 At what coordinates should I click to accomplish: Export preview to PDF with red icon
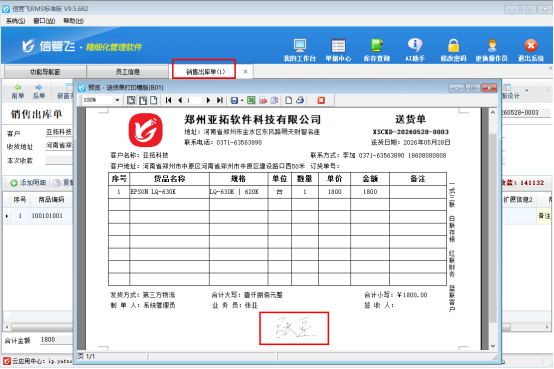[x=263, y=100]
